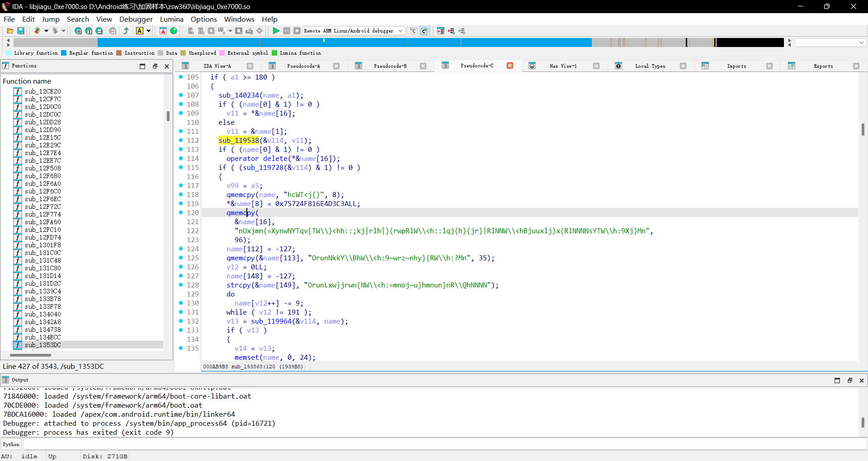868x461 pixels.
Task: Select function sub_12F508 in the list
Action: point(43,168)
